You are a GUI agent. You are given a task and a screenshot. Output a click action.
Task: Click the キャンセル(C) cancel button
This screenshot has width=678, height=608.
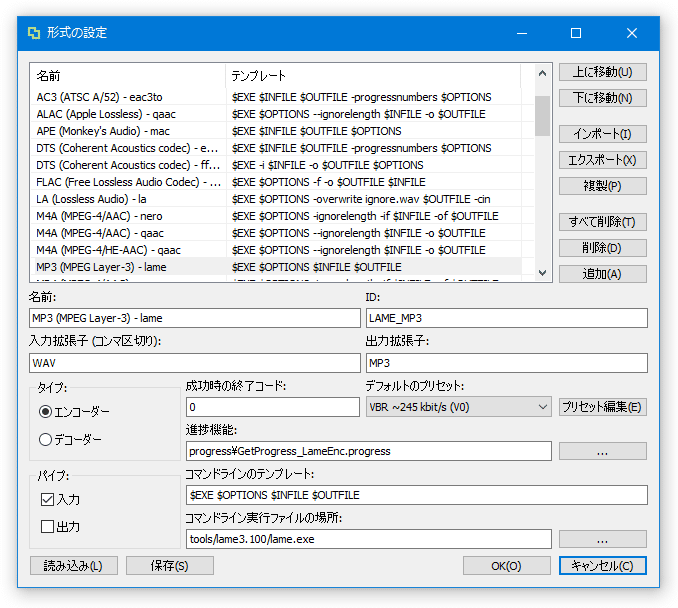coord(602,566)
